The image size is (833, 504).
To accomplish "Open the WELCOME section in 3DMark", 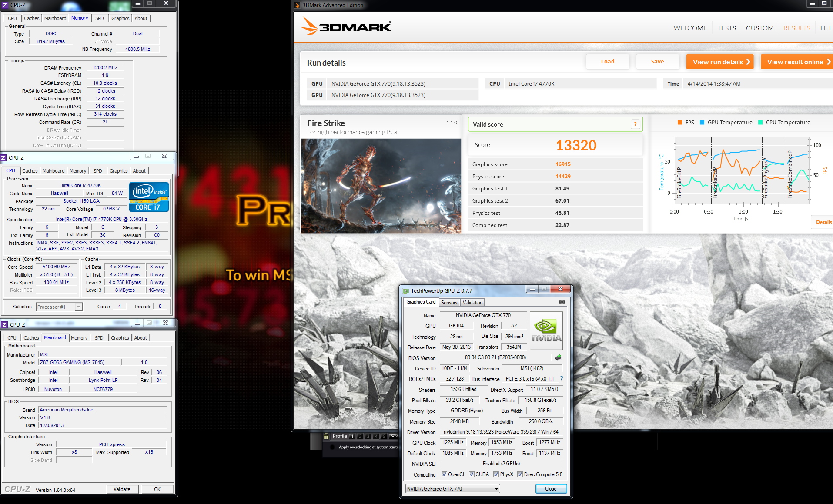I will click(690, 28).
